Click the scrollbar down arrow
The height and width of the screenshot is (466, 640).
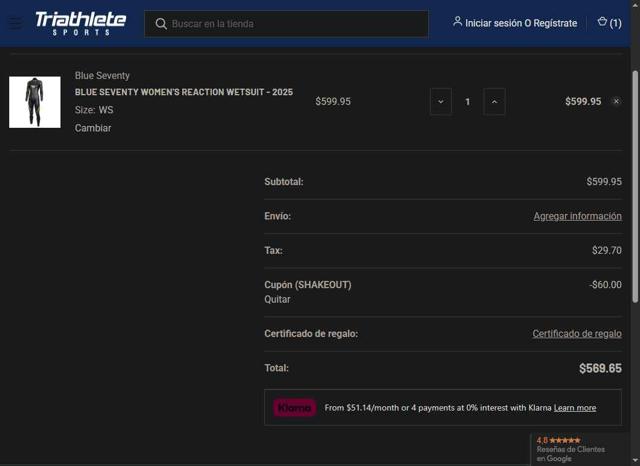pos(635,461)
